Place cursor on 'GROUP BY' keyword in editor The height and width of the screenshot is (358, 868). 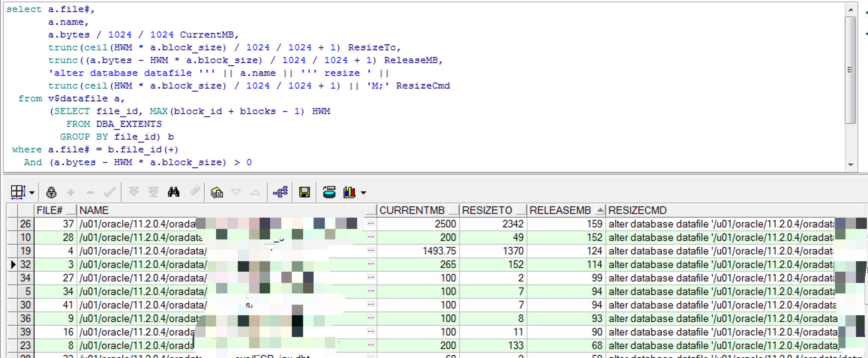point(84,137)
